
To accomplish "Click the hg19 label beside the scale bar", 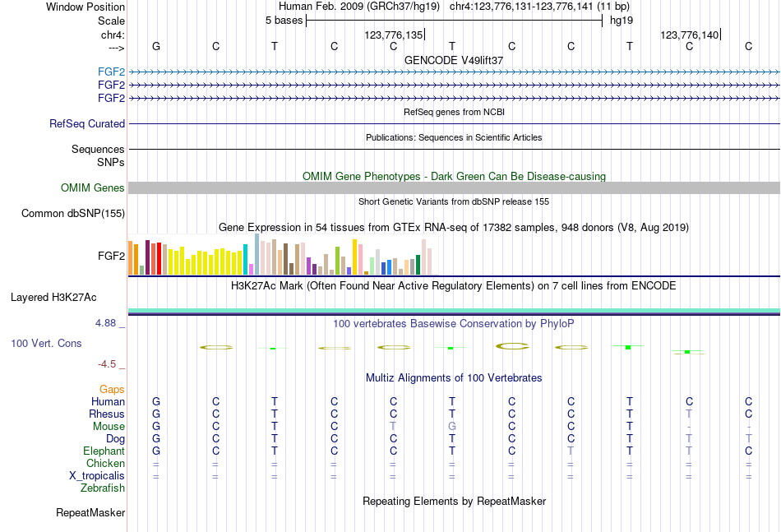I will 622,21.
